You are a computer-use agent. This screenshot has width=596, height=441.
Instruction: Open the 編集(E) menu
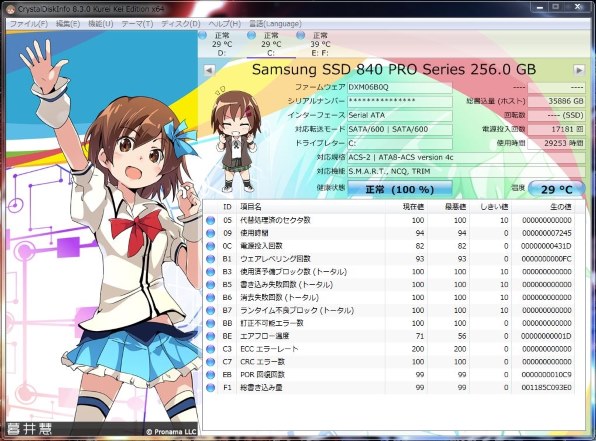68,24
